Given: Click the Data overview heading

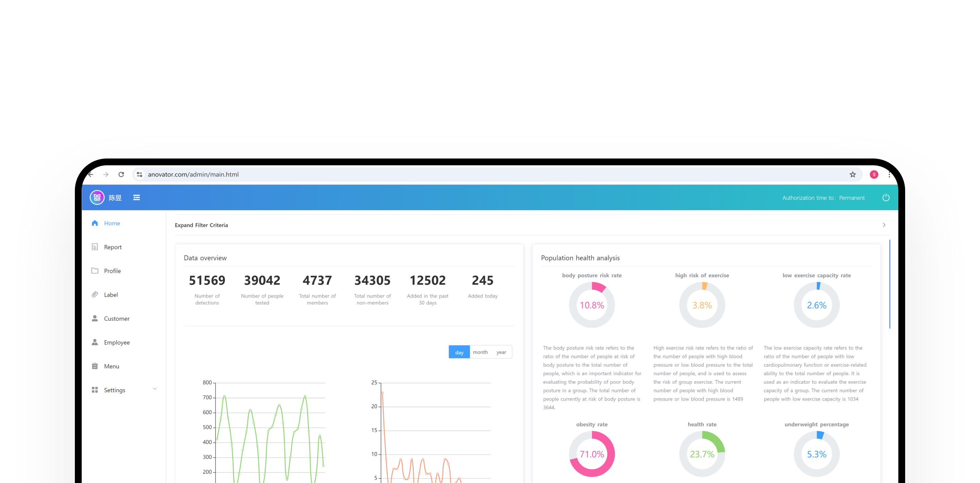Looking at the screenshot, I should point(205,258).
